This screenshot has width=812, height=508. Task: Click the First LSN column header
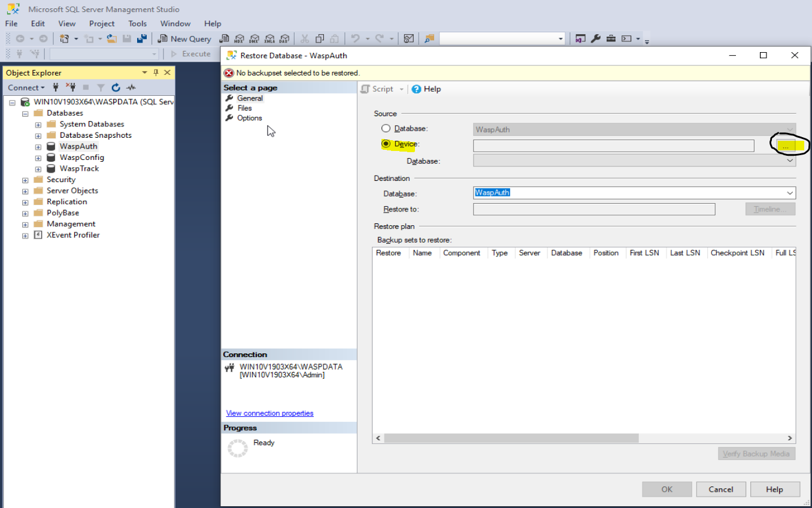(x=646, y=253)
